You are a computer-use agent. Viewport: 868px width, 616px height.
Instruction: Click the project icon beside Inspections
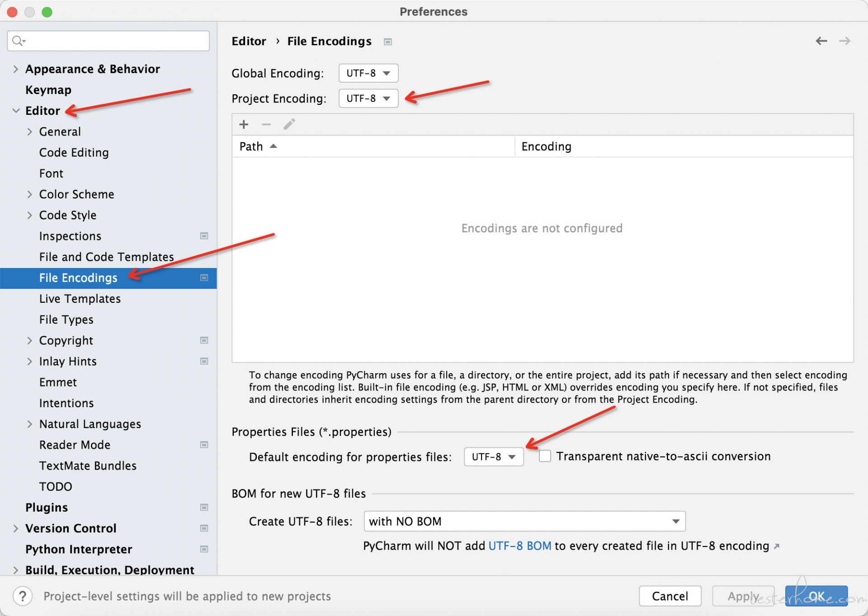204,236
